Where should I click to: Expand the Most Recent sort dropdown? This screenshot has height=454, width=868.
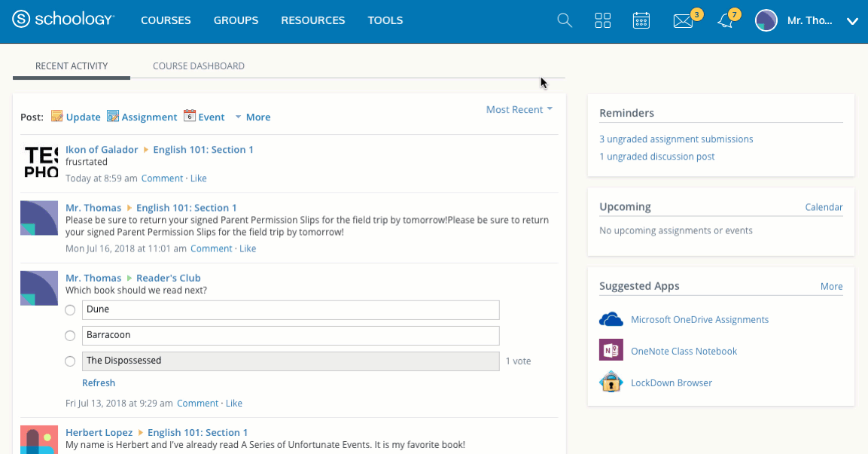tap(519, 110)
